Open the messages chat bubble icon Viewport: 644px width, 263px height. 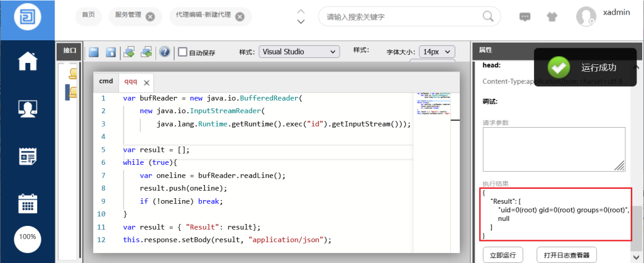[x=525, y=17]
